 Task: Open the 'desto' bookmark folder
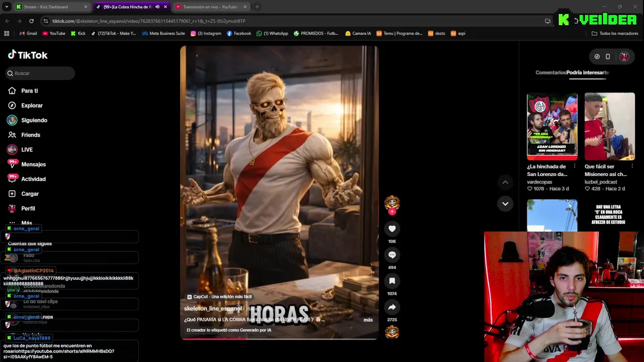[x=437, y=34]
